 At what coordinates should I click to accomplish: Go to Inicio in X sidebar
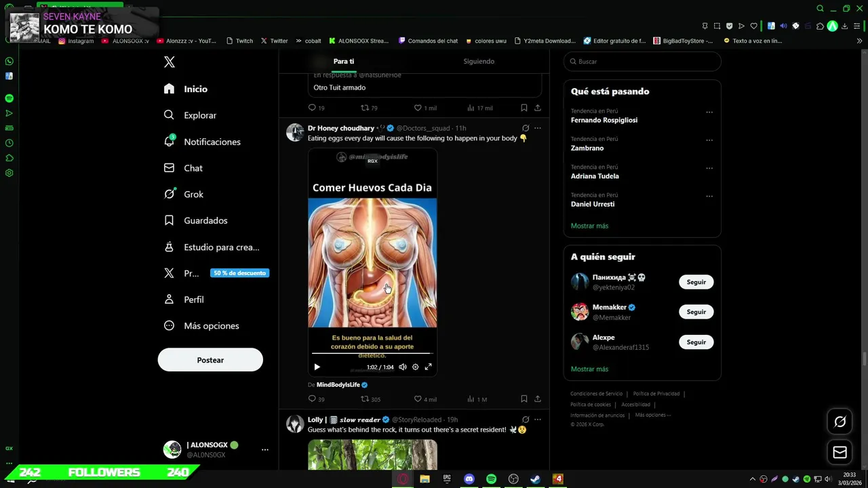pos(186,89)
